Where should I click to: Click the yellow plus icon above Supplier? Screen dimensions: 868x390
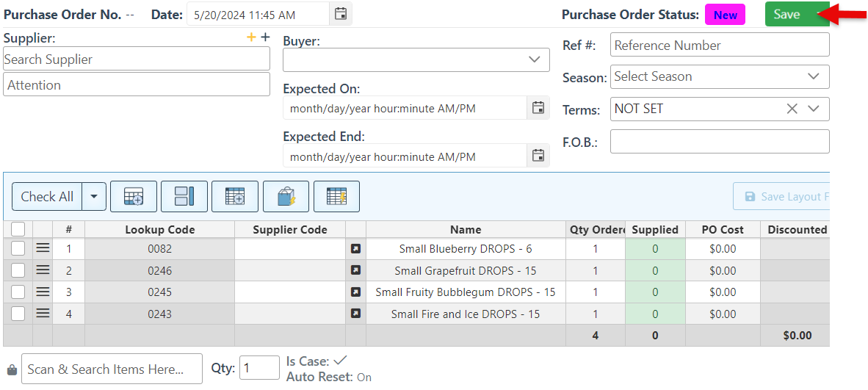point(251,37)
